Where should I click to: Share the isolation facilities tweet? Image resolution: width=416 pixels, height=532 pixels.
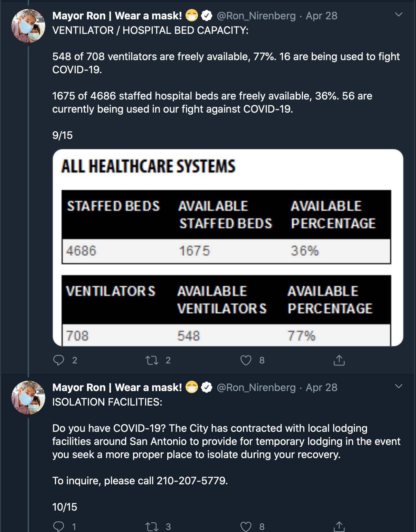[339, 526]
